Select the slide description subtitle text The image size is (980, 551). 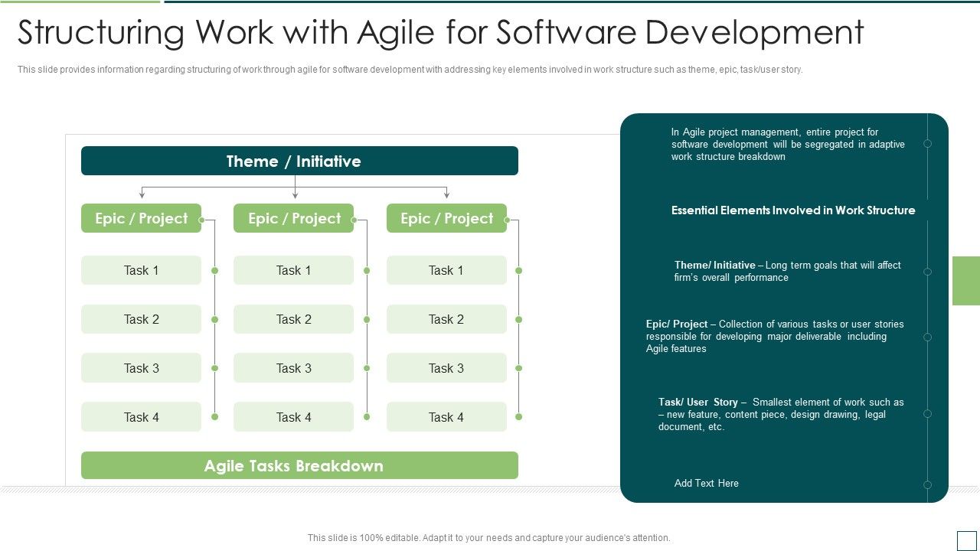pos(410,69)
